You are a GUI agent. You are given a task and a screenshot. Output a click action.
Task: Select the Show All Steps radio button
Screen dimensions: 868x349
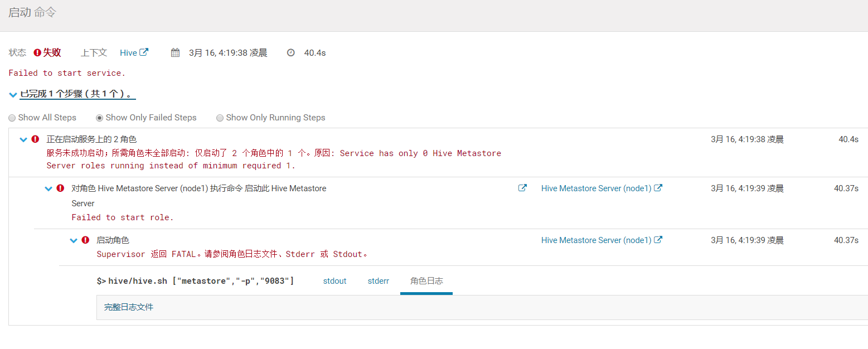pyautogui.click(x=12, y=118)
